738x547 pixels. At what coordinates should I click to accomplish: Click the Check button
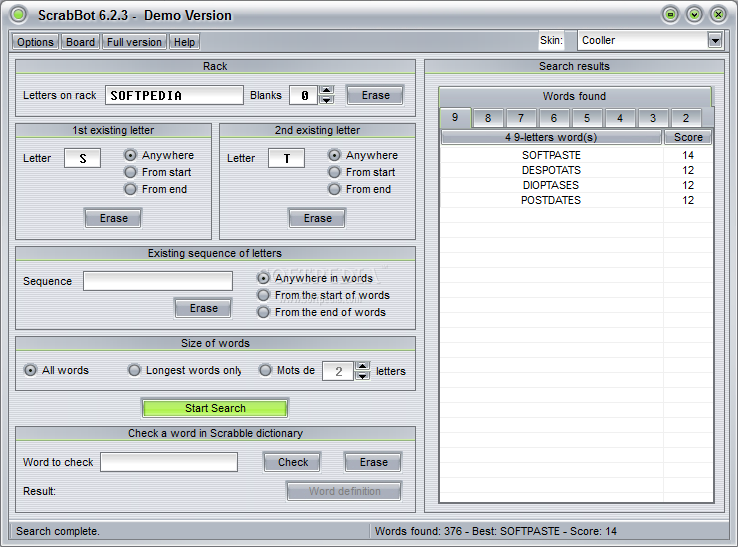pyautogui.click(x=293, y=462)
